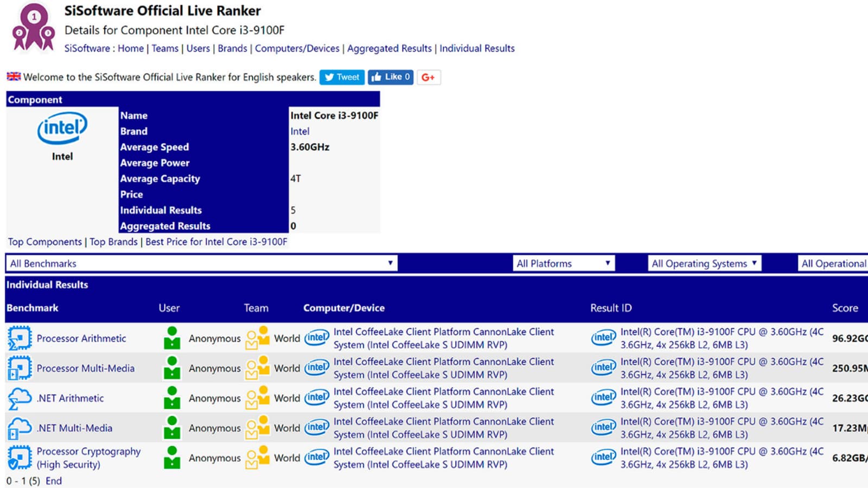Click Intel device logo in Processor Arithmetic row
This screenshot has width=868, height=488.
(x=317, y=338)
